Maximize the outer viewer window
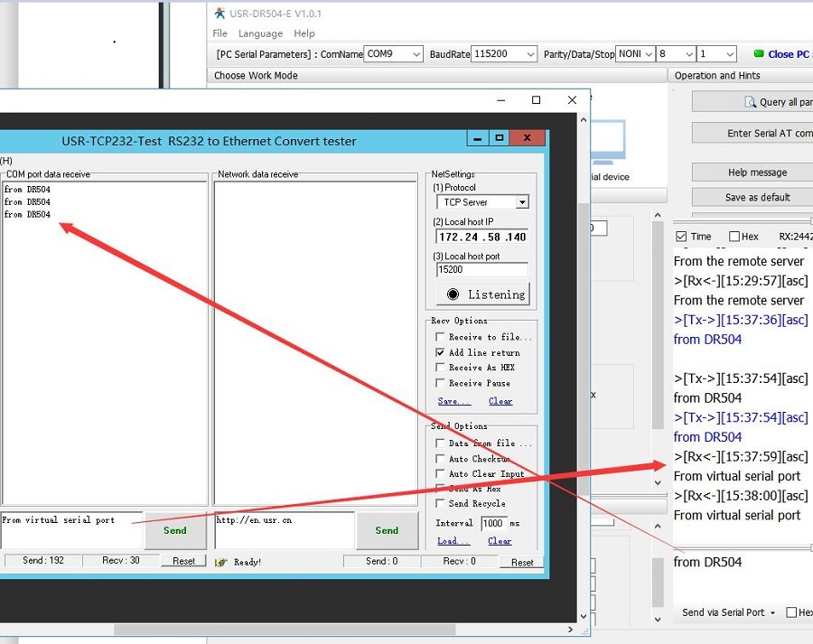The height and width of the screenshot is (644, 813). [536, 100]
